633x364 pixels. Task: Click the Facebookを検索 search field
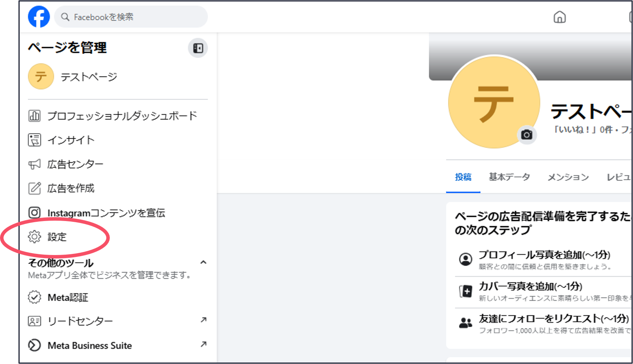(131, 17)
